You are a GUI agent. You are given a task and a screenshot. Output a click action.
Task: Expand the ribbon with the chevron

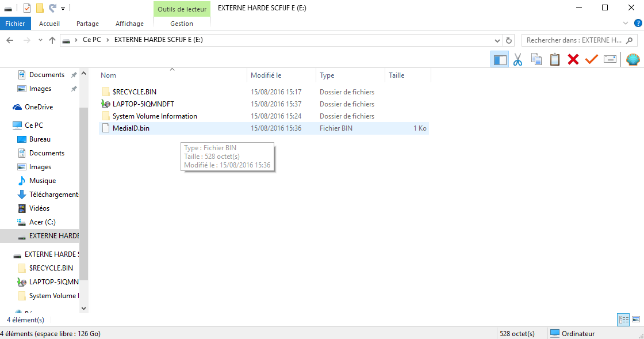coord(626,24)
